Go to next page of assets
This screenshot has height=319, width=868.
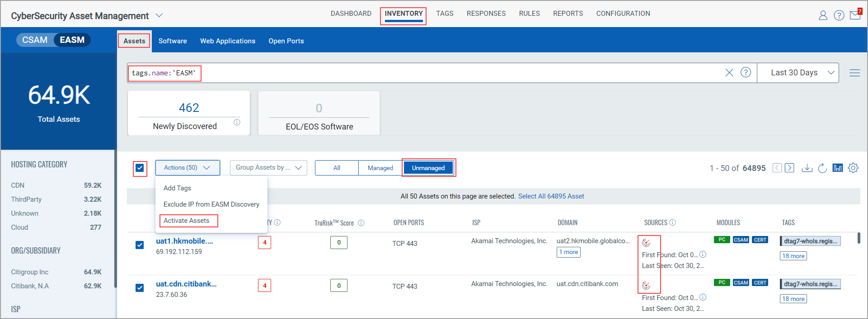789,168
